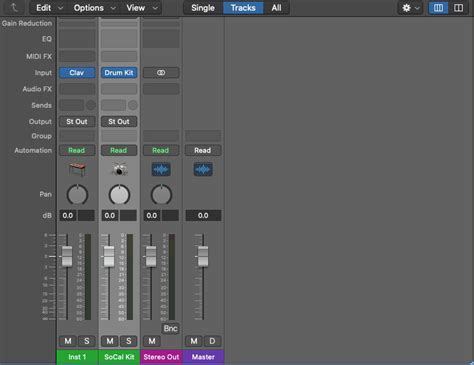
Task: Click the Inst 1 volume fader
Action: pyautogui.click(x=67, y=256)
